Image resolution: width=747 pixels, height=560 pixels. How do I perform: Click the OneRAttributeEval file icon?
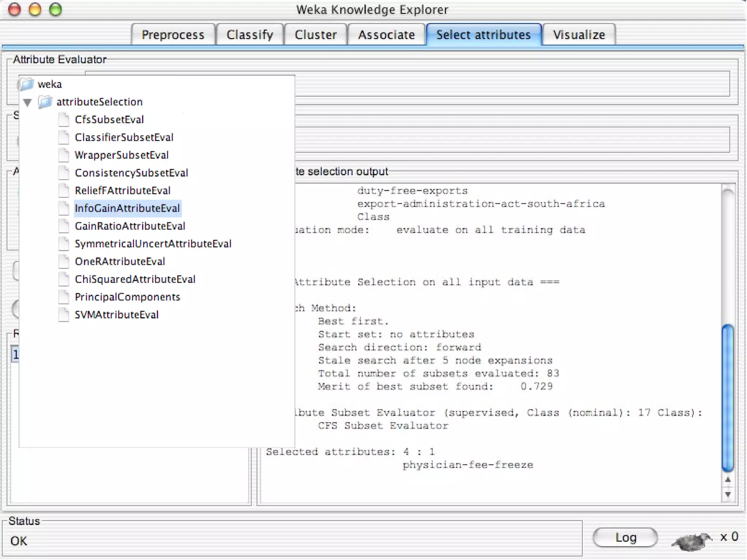tap(64, 261)
